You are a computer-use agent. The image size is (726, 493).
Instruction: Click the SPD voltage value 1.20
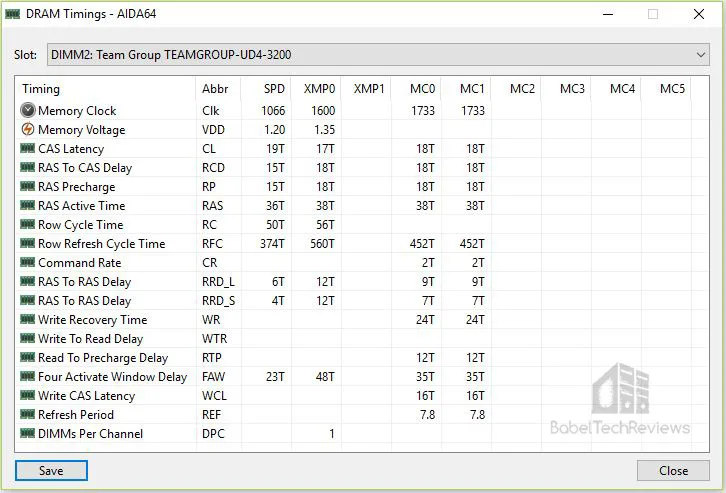[274, 130]
